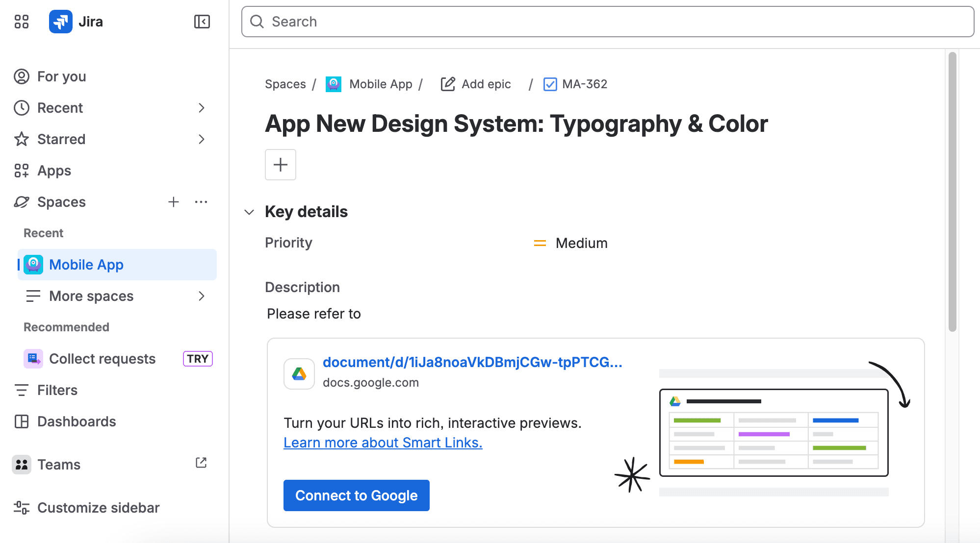Open more options for Spaces

201,202
